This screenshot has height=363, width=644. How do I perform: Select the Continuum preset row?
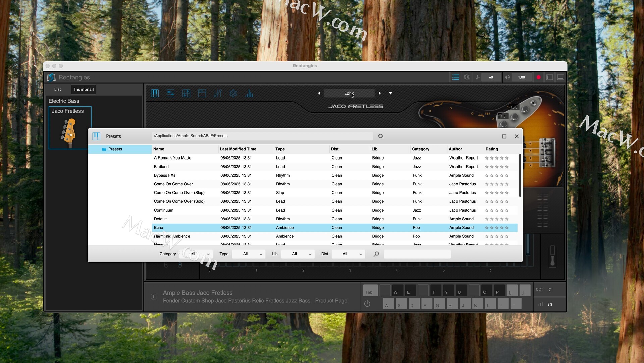coord(334,210)
